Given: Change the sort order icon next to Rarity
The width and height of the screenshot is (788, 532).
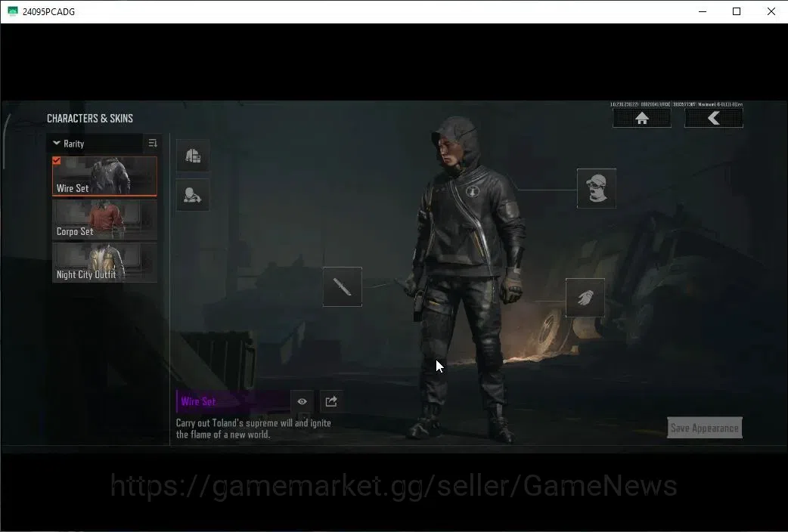Looking at the screenshot, I should click(x=153, y=143).
